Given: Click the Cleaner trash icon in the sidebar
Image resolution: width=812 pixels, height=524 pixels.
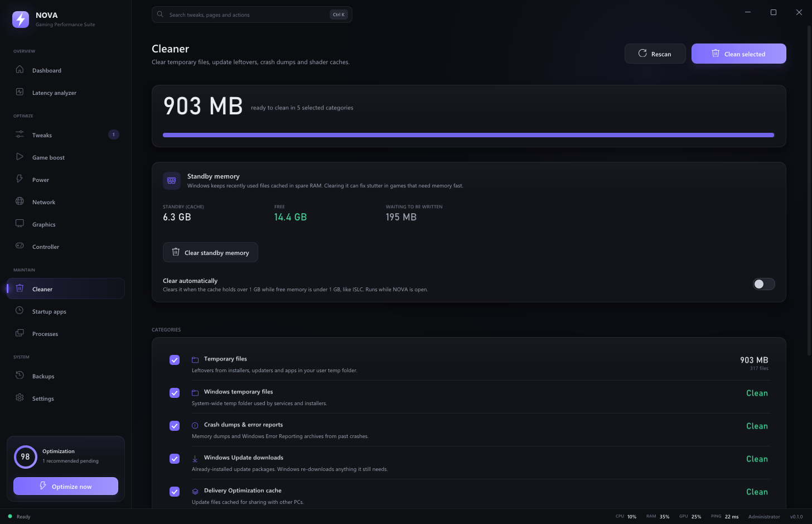Looking at the screenshot, I should [x=20, y=289].
